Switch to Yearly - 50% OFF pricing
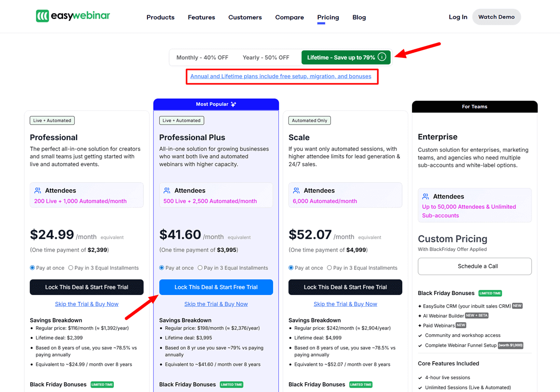 266,57
